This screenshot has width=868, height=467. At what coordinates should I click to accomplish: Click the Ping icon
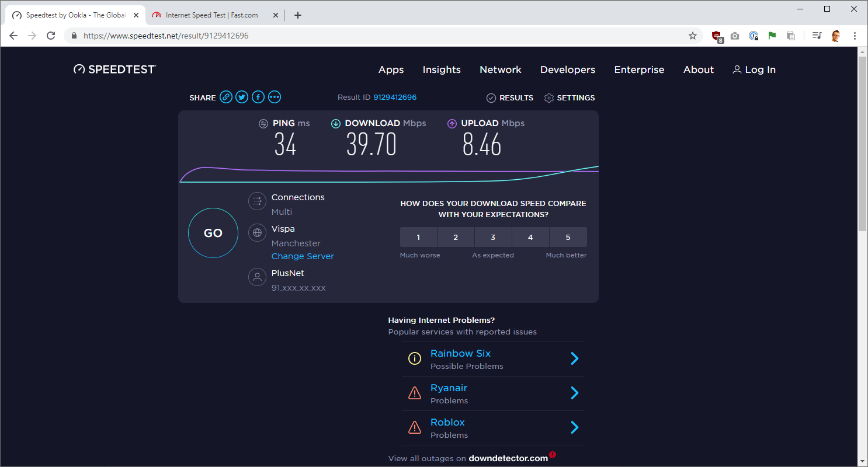263,123
